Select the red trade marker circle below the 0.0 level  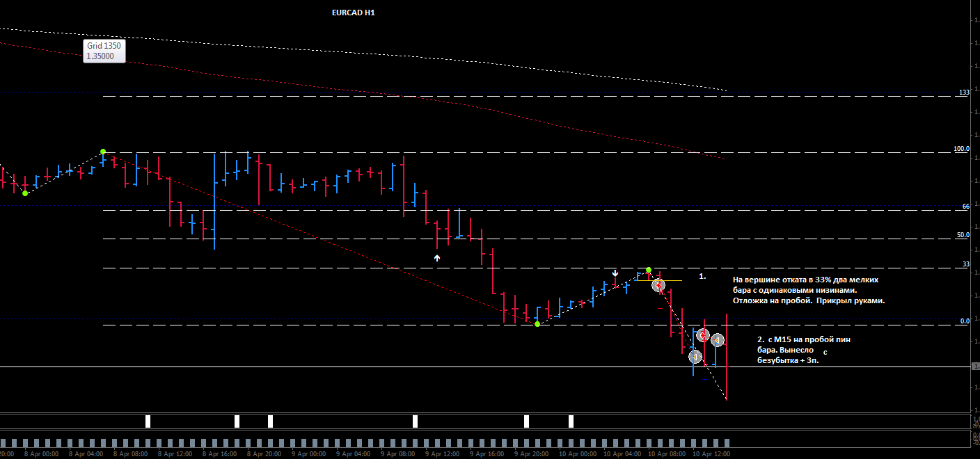[703, 335]
